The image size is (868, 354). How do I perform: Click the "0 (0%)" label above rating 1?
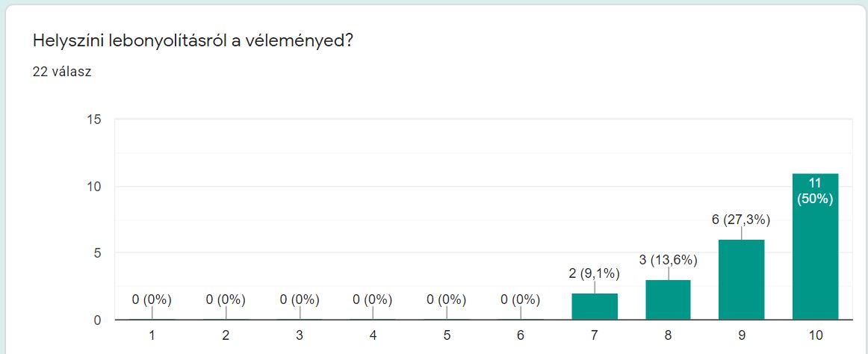[x=152, y=299]
